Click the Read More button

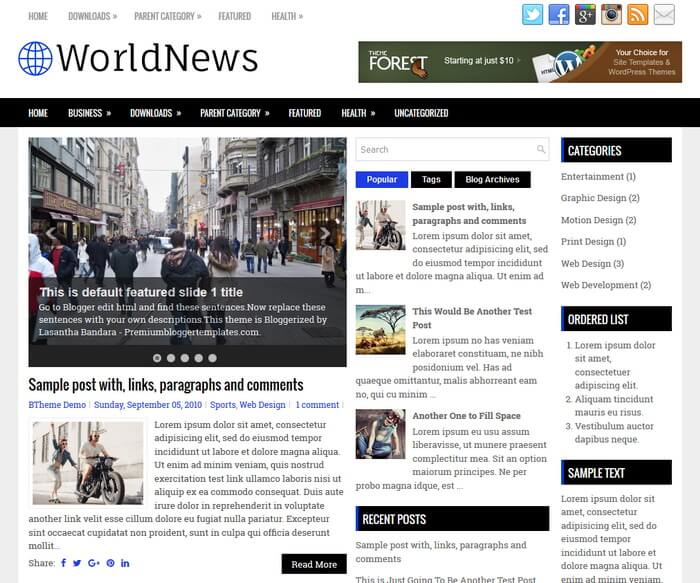[313, 564]
